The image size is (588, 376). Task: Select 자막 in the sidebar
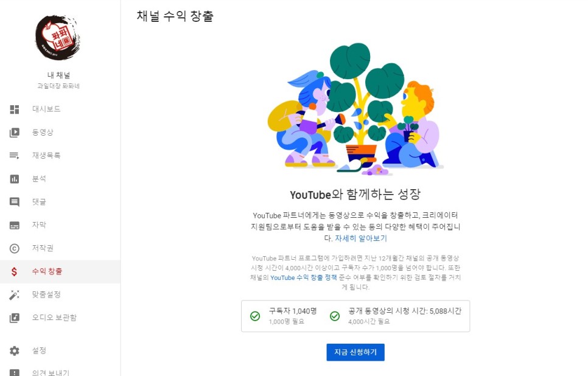60,225
